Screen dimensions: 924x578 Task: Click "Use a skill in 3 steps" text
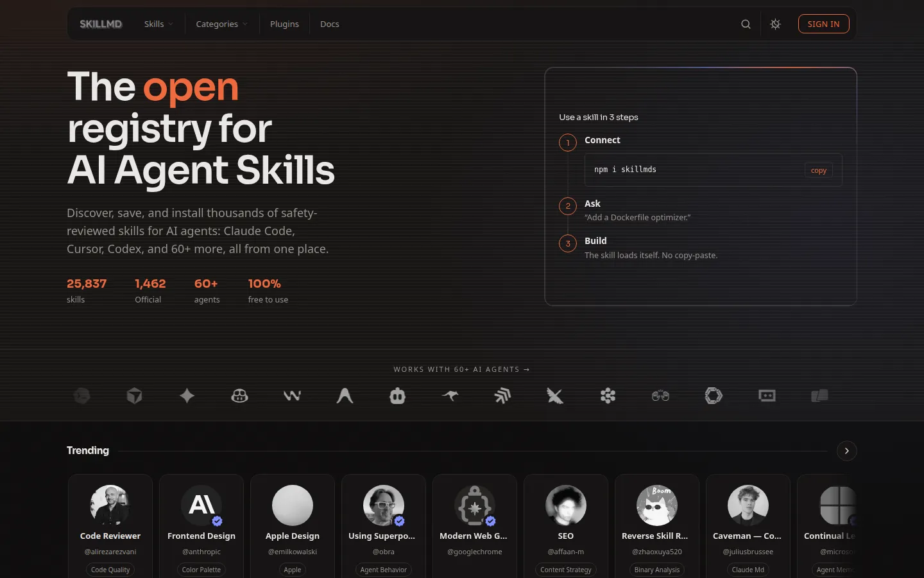point(599,117)
